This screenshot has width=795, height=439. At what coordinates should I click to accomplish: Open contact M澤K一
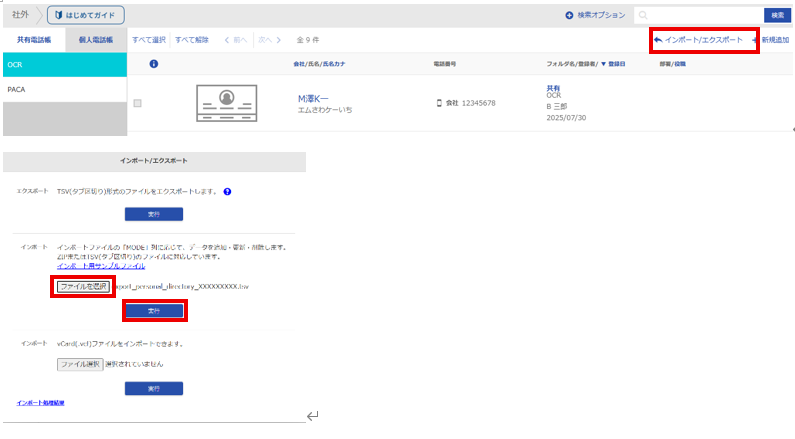tap(313, 99)
